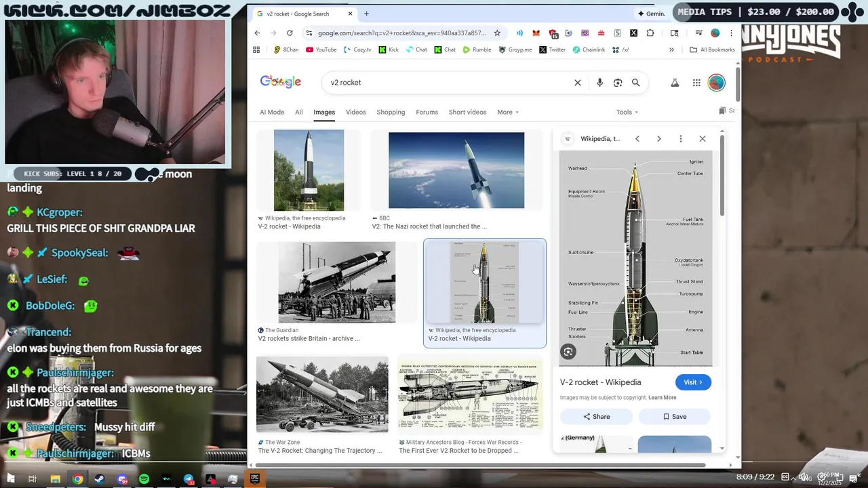Open Military Ancestors Blog diagram thumbnail
This screenshot has width=868, height=488.
pyautogui.click(x=471, y=394)
